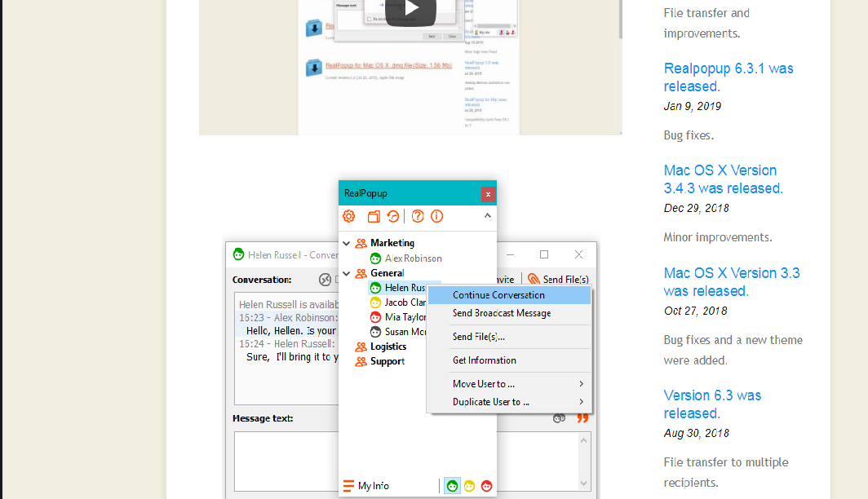The height and width of the screenshot is (499, 868).
Task: Click the 'Oct 27, 2018' date text
Action: pos(695,311)
